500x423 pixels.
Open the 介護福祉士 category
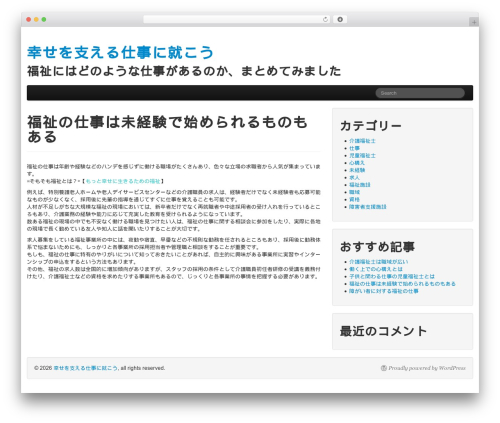[362, 141]
